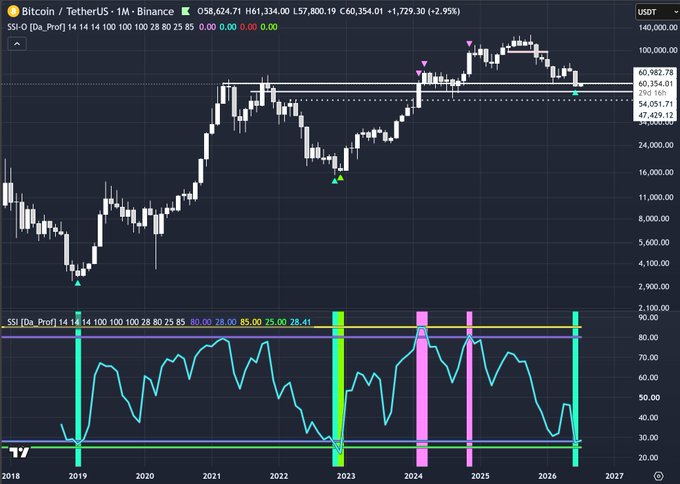Select the yellow 85 level line in SSI pane
680x484 pixels.
(291, 327)
